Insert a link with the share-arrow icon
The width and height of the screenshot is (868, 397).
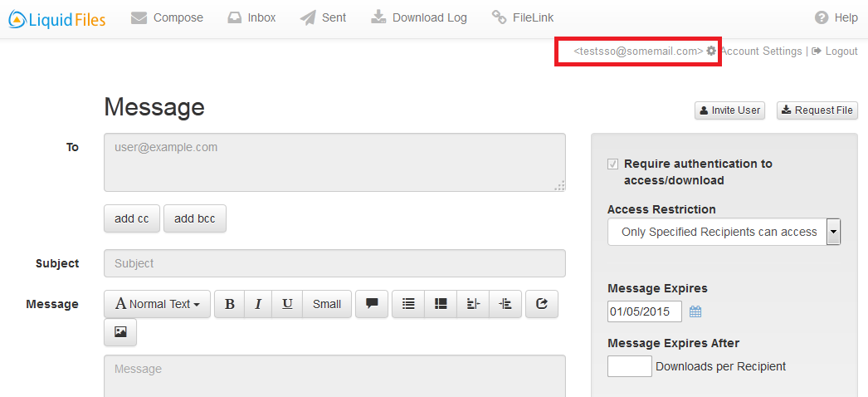[x=542, y=304]
